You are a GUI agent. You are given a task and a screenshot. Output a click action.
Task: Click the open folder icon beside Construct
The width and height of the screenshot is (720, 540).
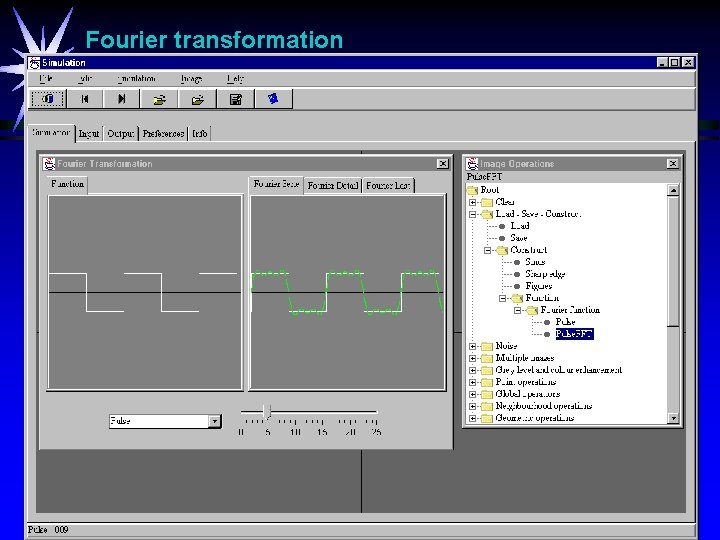click(x=502, y=250)
